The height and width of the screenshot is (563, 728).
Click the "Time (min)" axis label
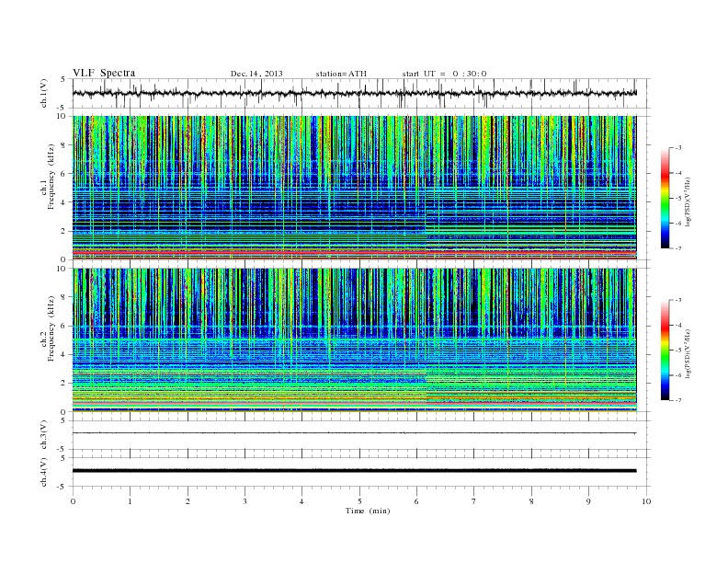point(368,511)
